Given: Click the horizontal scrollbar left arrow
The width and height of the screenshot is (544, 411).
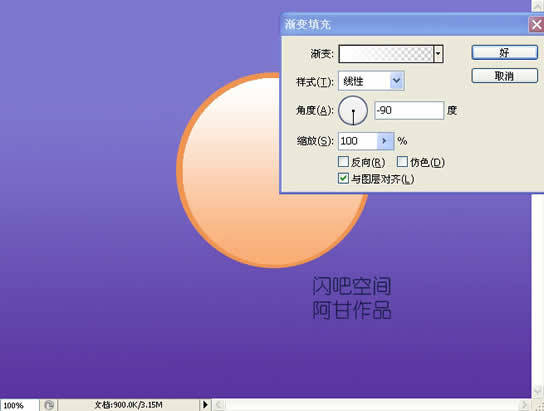Looking at the screenshot, I should pyautogui.click(x=220, y=405).
